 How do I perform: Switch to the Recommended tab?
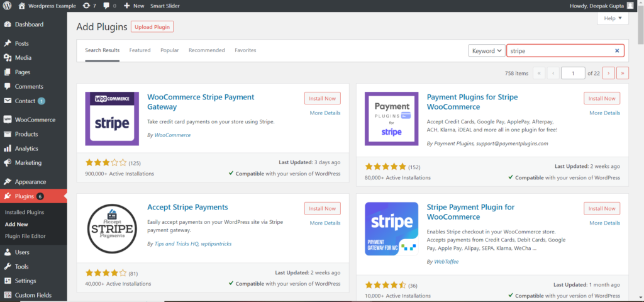tap(206, 50)
